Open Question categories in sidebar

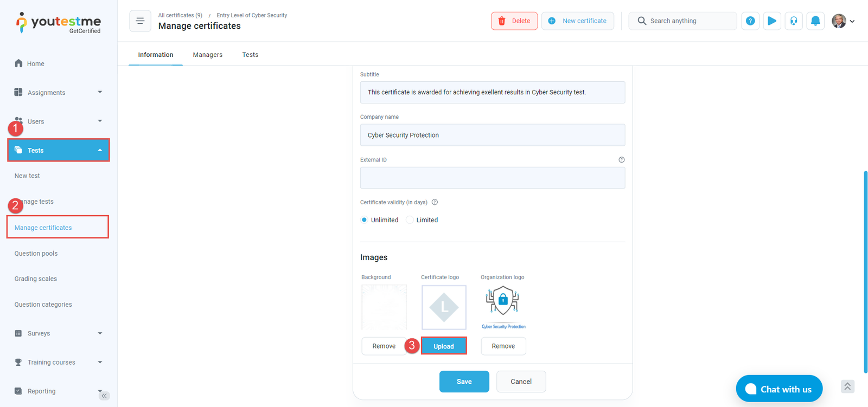point(43,305)
